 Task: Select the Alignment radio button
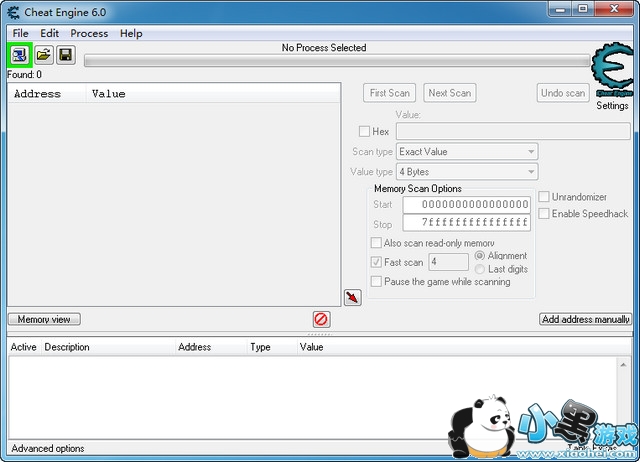coord(480,255)
